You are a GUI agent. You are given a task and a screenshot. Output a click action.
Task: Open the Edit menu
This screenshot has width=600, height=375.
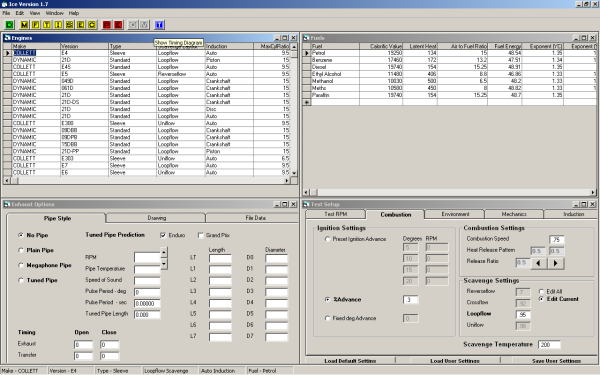(20, 13)
